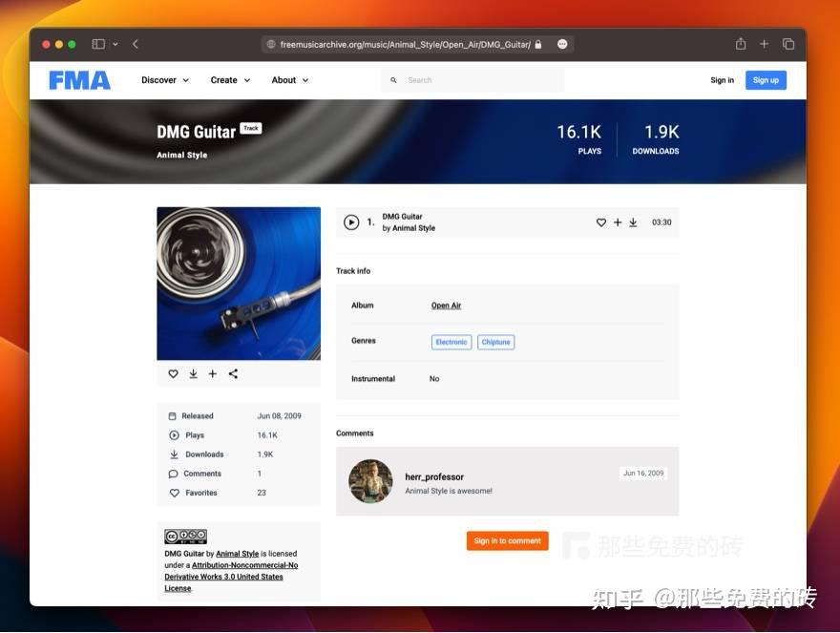Click the vinyl album cover image
Viewport: 840px width, 633px height.
click(239, 283)
